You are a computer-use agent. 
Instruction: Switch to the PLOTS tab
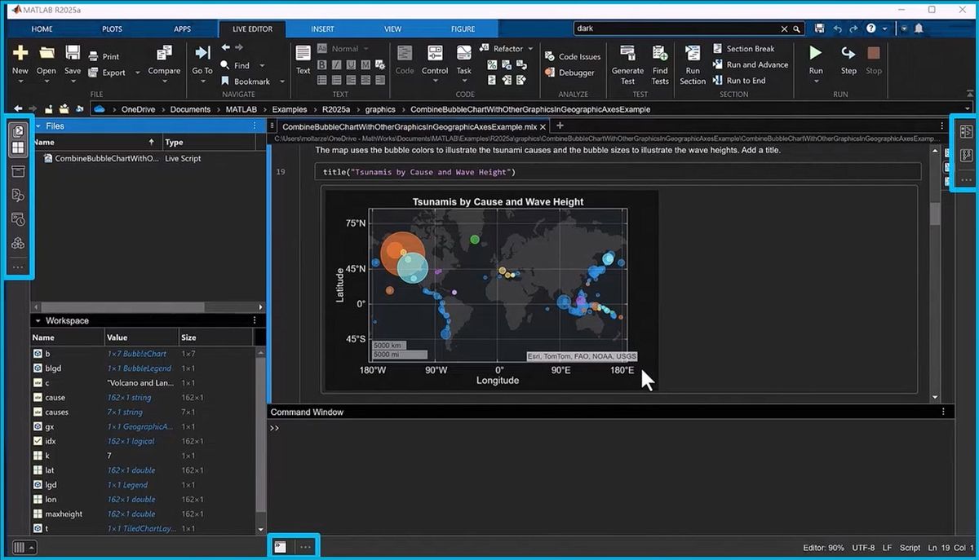click(112, 29)
